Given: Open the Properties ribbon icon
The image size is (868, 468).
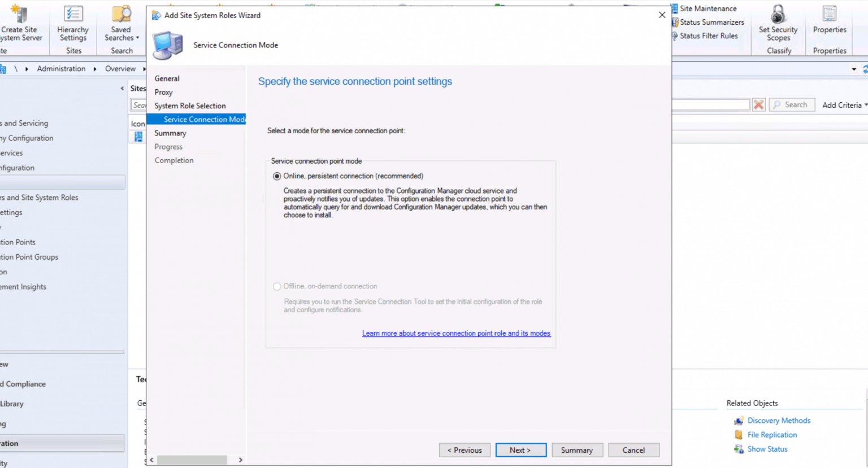Looking at the screenshot, I should pos(829,14).
